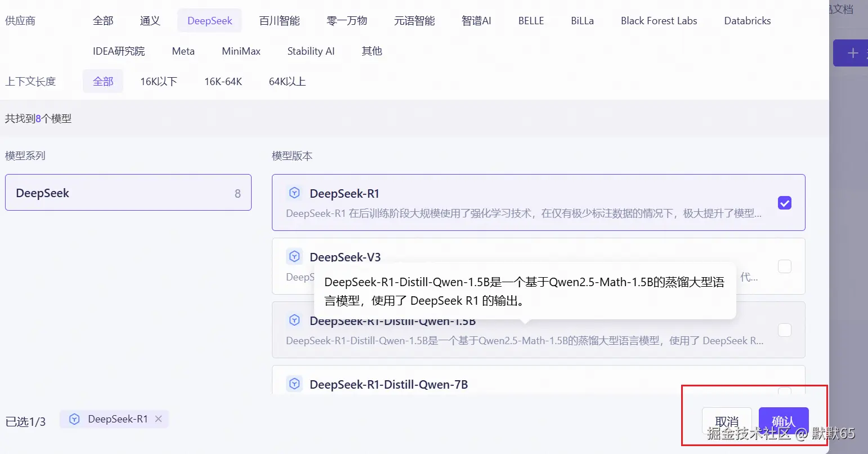This screenshot has width=868, height=454.
Task: Click the DeepSeek-R1-Distill-Qwen-1.5B description text
Action: tap(525, 341)
